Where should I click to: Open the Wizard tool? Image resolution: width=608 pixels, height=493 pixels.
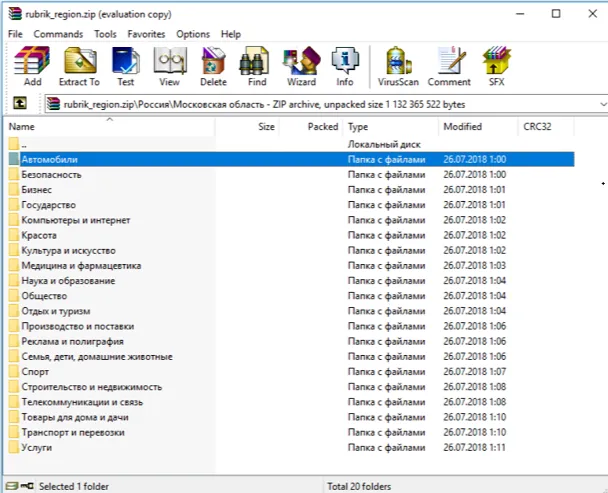(301, 66)
